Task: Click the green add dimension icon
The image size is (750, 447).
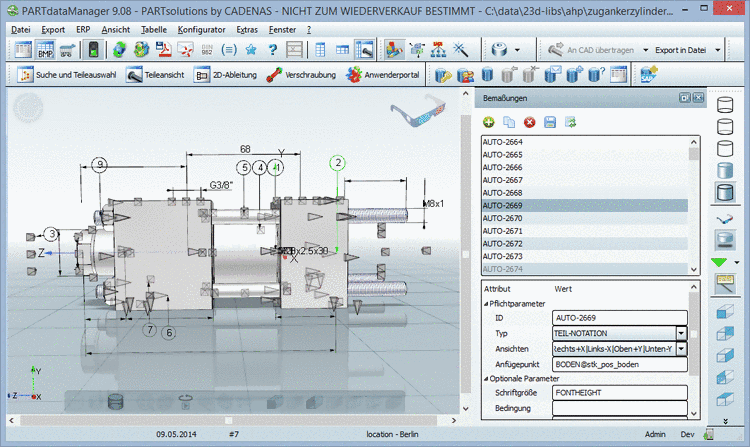Action: [x=489, y=122]
